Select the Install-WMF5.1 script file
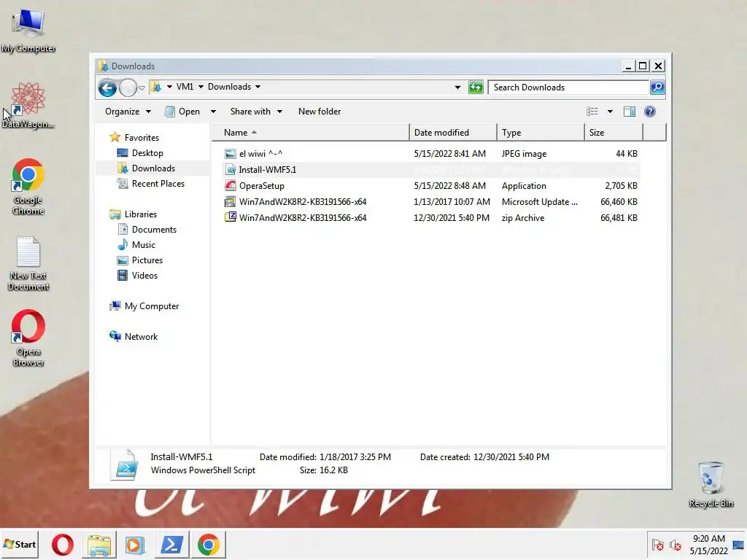This screenshot has height=560, width=747. click(x=431, y=169)
